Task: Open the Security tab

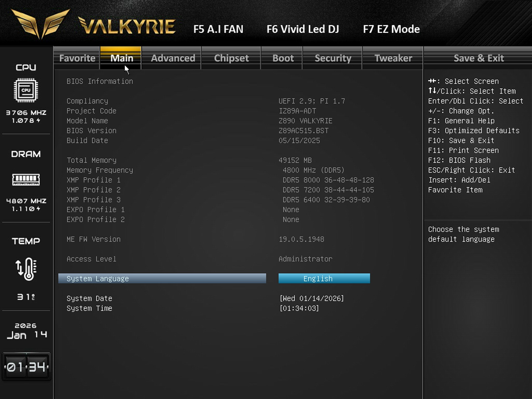Action: tap(332, 58)
